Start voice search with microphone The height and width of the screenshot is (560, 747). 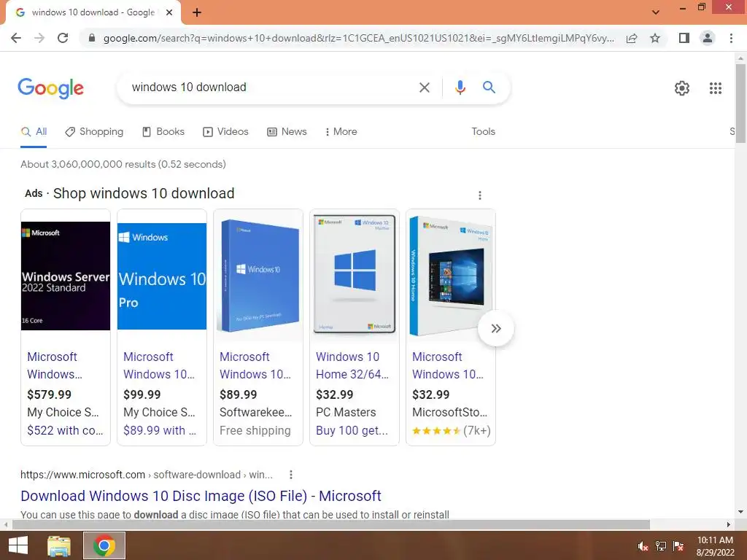point(460,87)
